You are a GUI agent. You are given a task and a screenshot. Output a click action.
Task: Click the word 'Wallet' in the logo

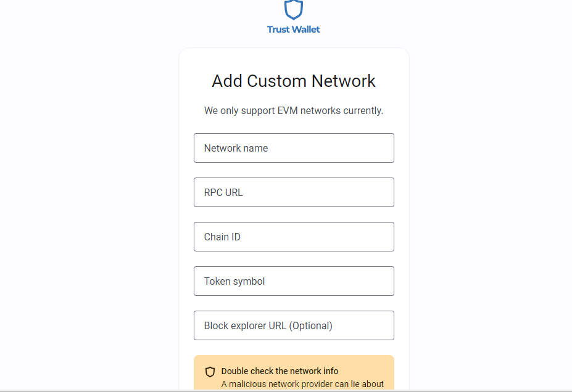point(307,29)
